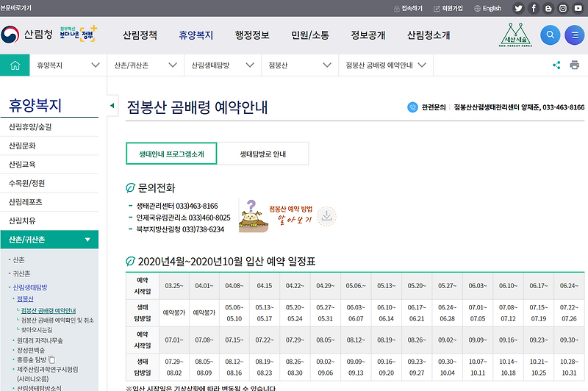Open 산림레포츠 in the sidebar
Viewport: 588px width, 391px height.
pos(49,202)
